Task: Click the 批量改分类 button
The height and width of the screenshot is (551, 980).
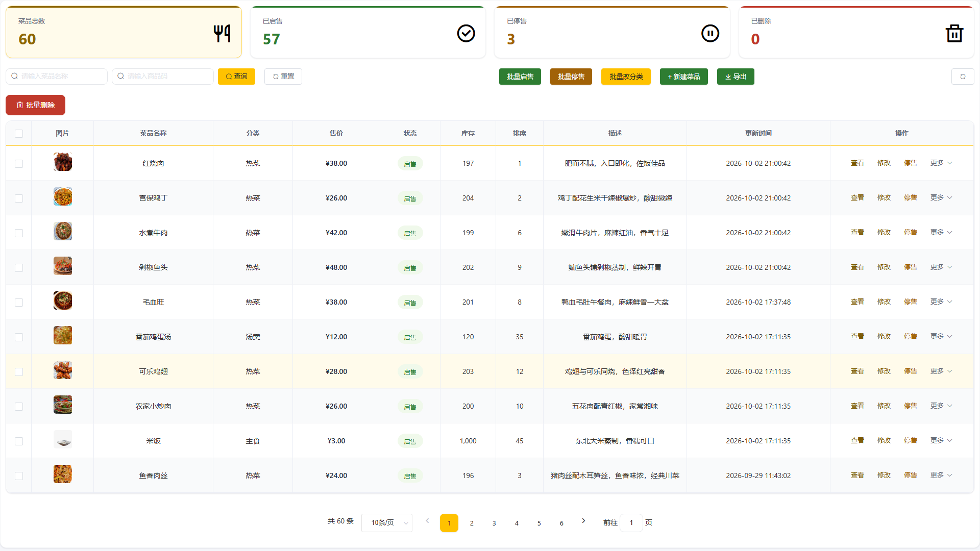Action: (626, 77)
